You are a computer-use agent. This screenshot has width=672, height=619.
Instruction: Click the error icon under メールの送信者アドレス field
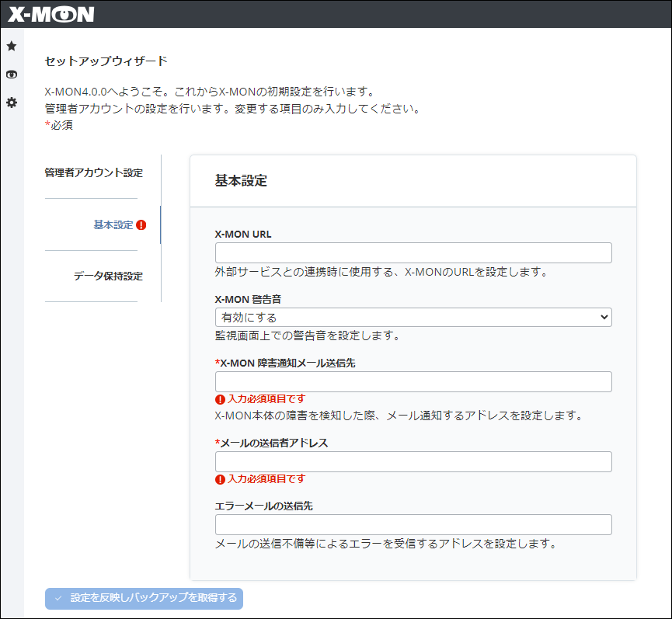[220, 479]
